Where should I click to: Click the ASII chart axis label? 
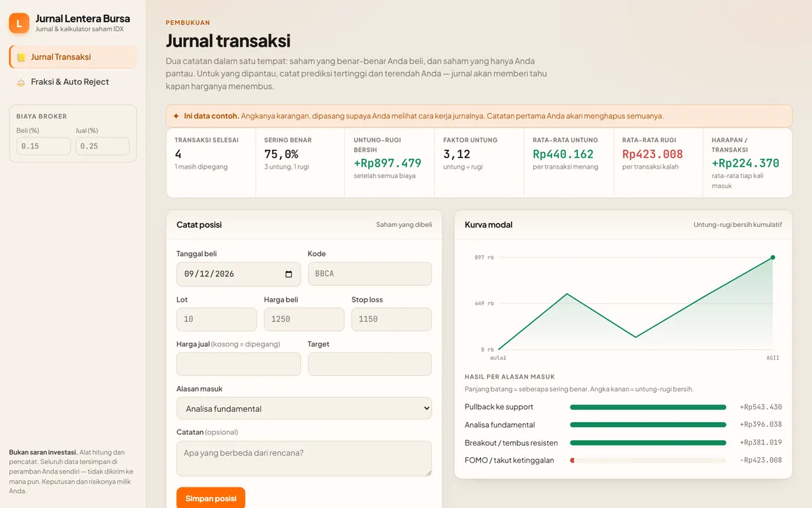773,358
